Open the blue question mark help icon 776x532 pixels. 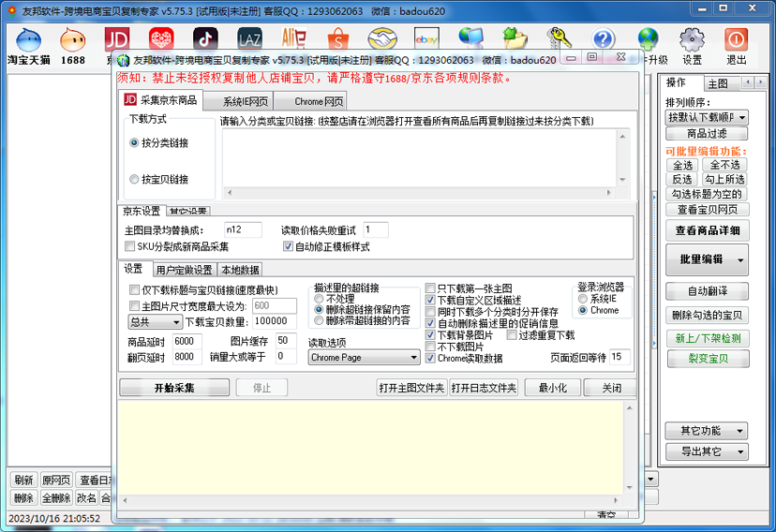tap(604, 38)
